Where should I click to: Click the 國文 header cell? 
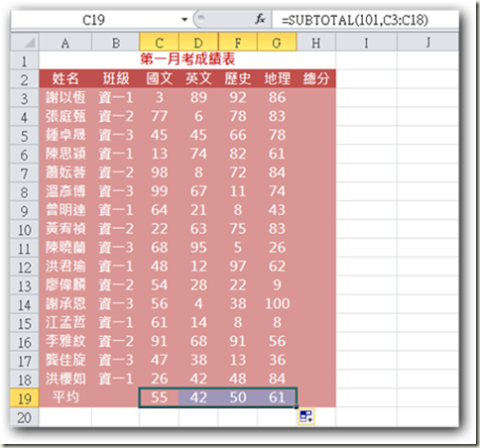[160, 78]
